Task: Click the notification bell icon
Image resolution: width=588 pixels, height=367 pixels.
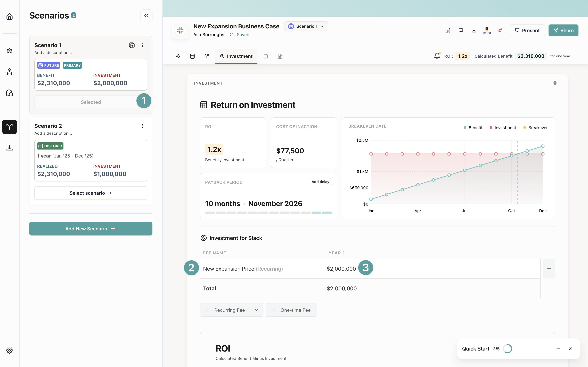Action: (437, 56)
